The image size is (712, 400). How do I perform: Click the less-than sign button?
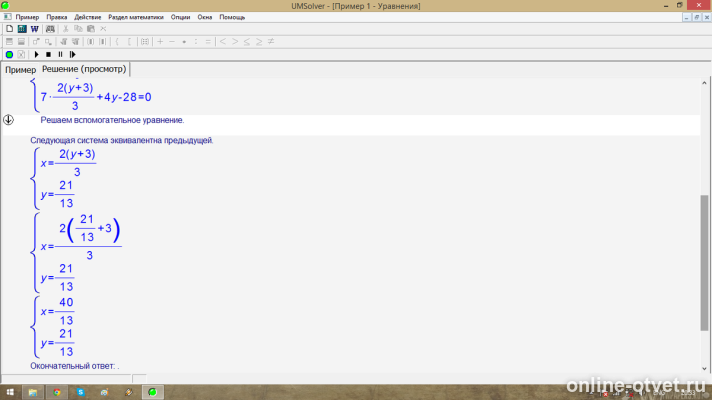(222, 41)
